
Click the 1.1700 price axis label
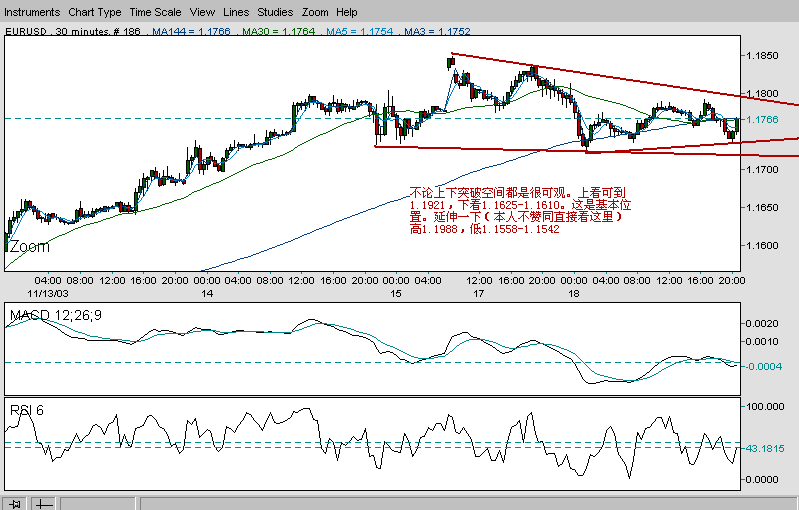(762, 170)
